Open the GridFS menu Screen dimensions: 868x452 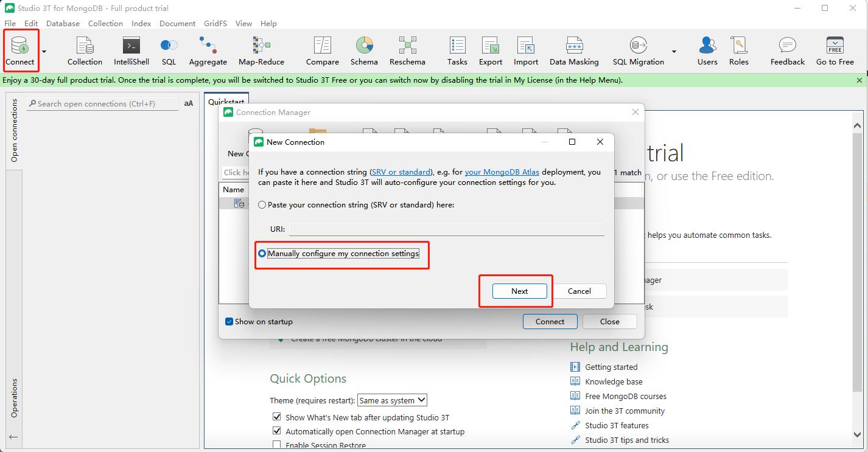[215, 24]
